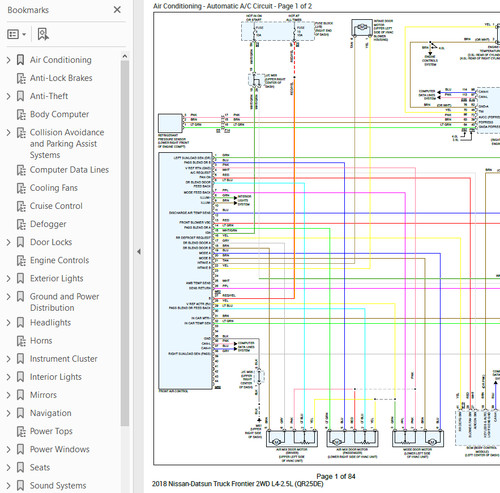Expand Ground and Power Distribution
This screenshot has height=493, width=500.
(x=9, y=297)
